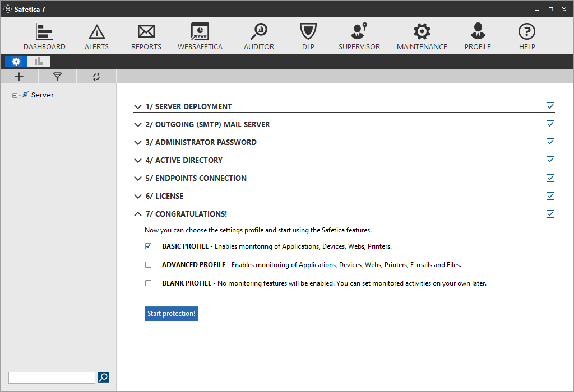Click the BLANK PROFILE label text
The image size is (574, 392).
[187, 283]
